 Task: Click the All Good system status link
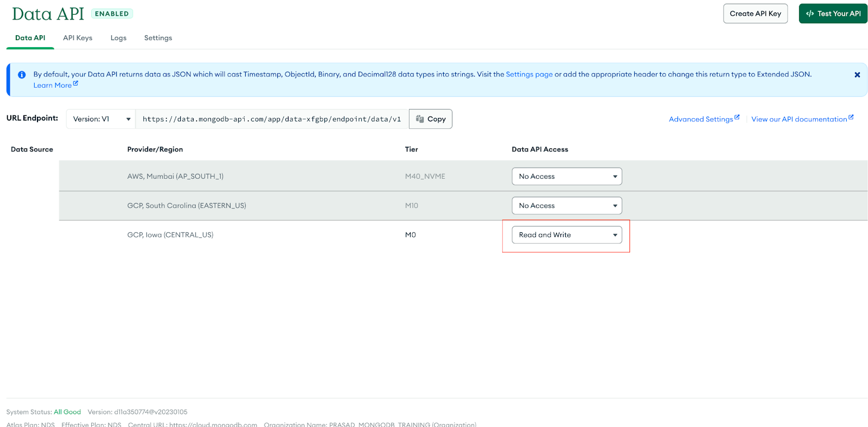(x=67, y=412)
